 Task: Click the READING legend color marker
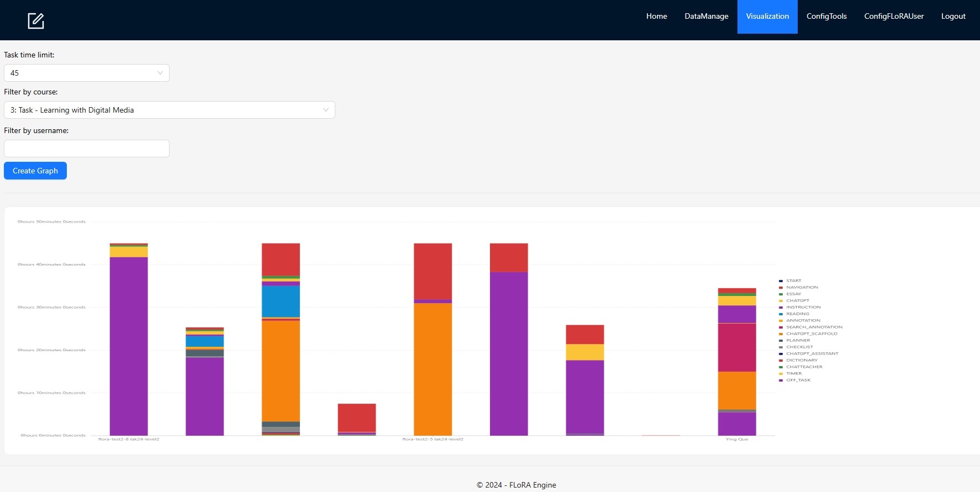(781, 314)
